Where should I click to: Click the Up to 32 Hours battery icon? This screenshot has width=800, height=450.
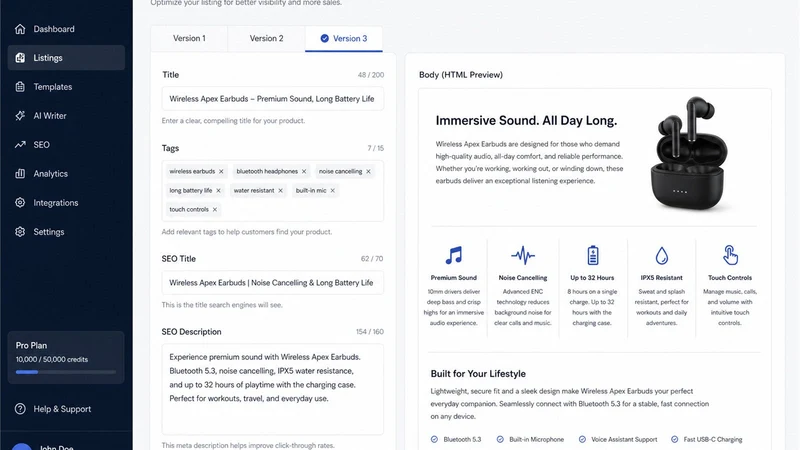(x=592, y=255)
